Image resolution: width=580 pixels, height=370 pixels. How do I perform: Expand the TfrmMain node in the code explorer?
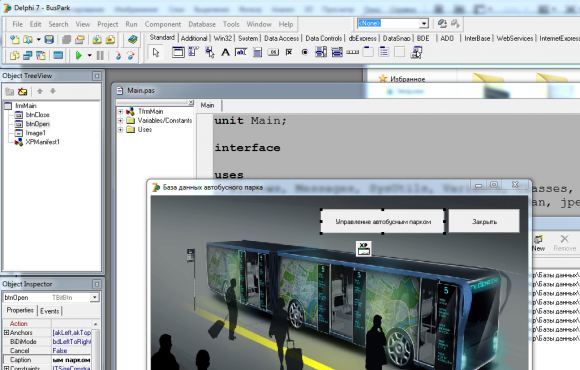pos(120,111)
